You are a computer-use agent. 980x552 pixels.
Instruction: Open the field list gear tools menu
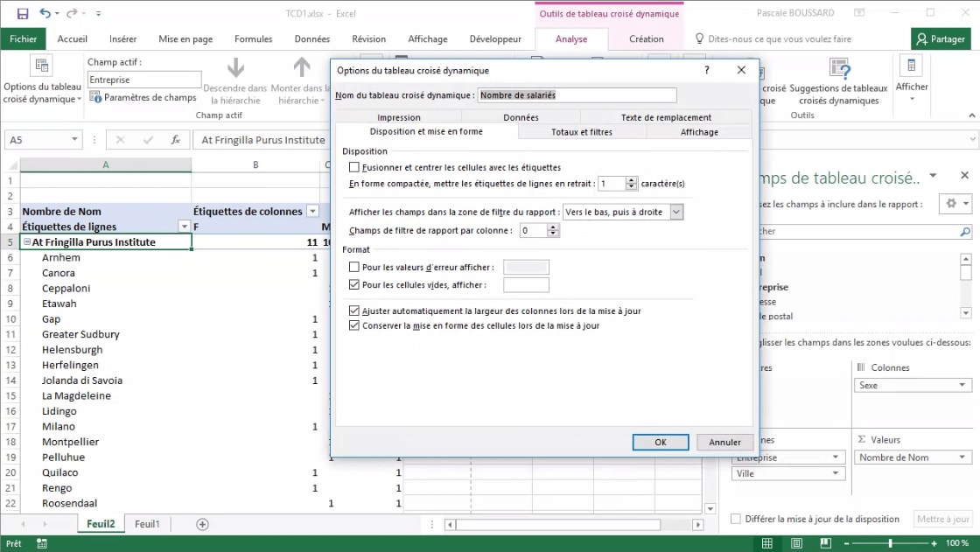coord(956,203)
